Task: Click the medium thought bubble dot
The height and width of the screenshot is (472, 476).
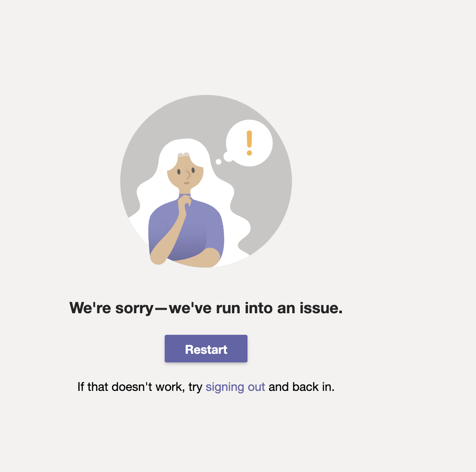Action: [x=228, y=157]
